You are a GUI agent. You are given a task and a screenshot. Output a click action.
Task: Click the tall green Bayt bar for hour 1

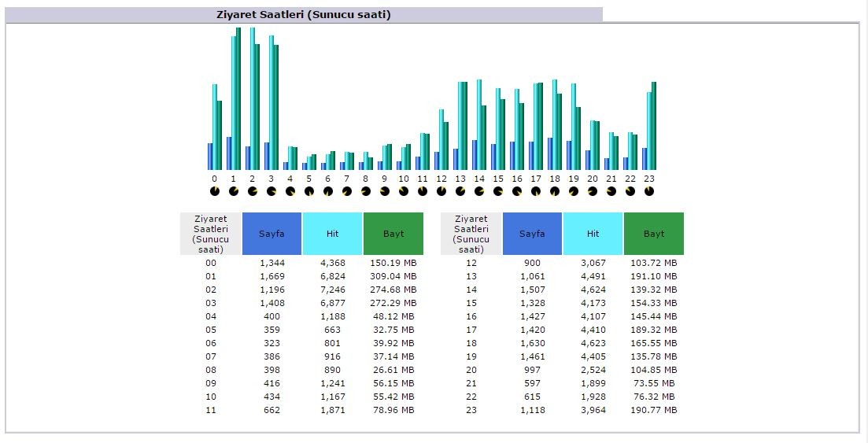[238, 98]
